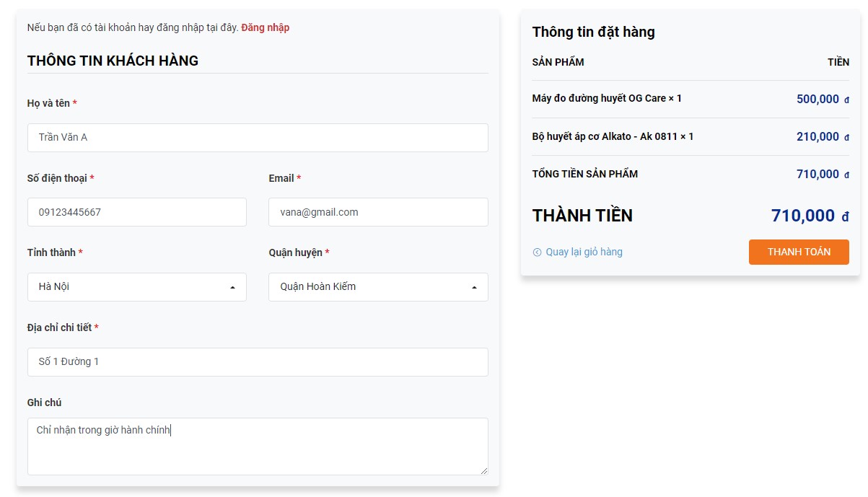Click the Ghi chú label text
The height and width of the screenshot is (497, 868).
[44, 403]
